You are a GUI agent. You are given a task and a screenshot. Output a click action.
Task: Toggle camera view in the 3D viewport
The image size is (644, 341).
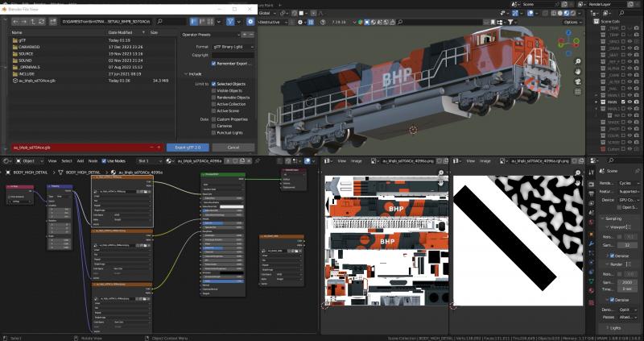pyautogui.click(x=578, y=81)
